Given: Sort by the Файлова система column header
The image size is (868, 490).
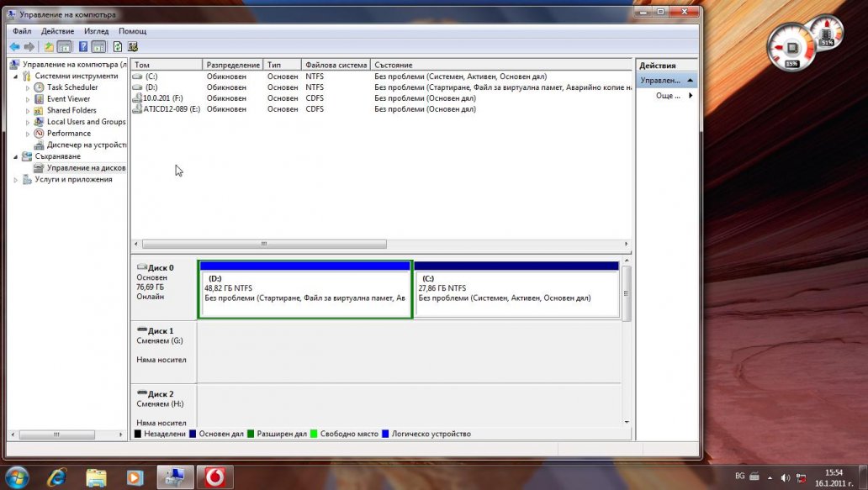Looking at the screenshot, I should tap(336, 65).
